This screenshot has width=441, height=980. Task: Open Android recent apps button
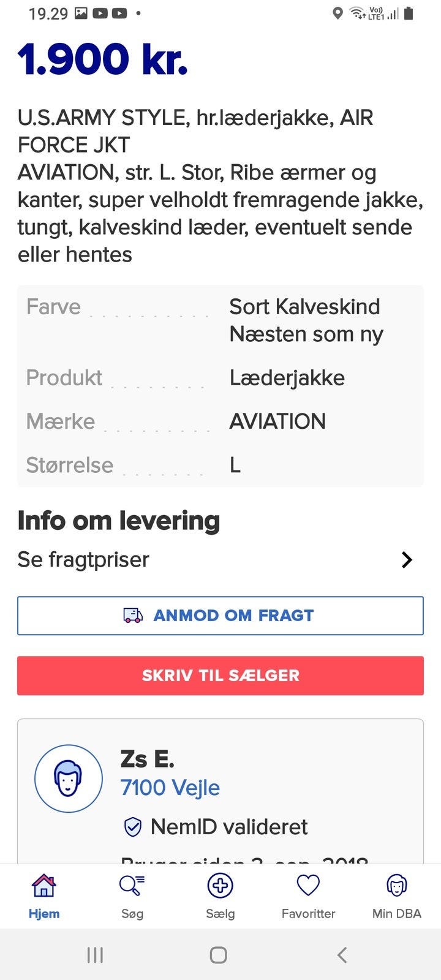tap(95, 954)
